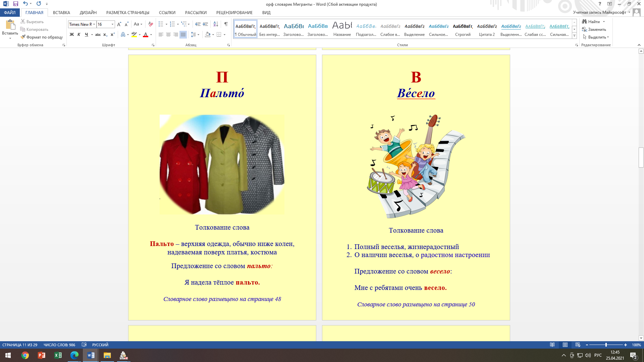Click the Найти button
The image size is (644, 362).
593,21
